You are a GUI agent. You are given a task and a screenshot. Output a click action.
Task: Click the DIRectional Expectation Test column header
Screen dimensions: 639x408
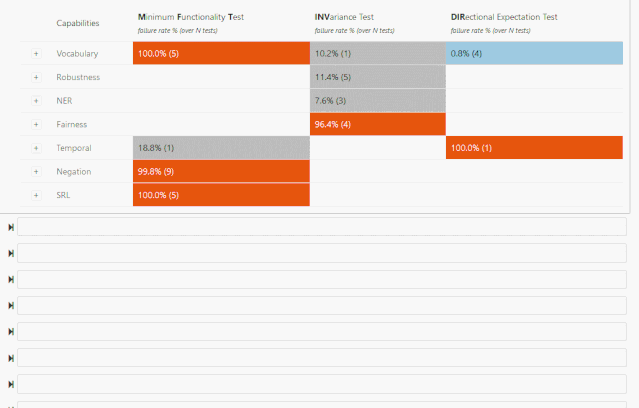pos(504,17)
